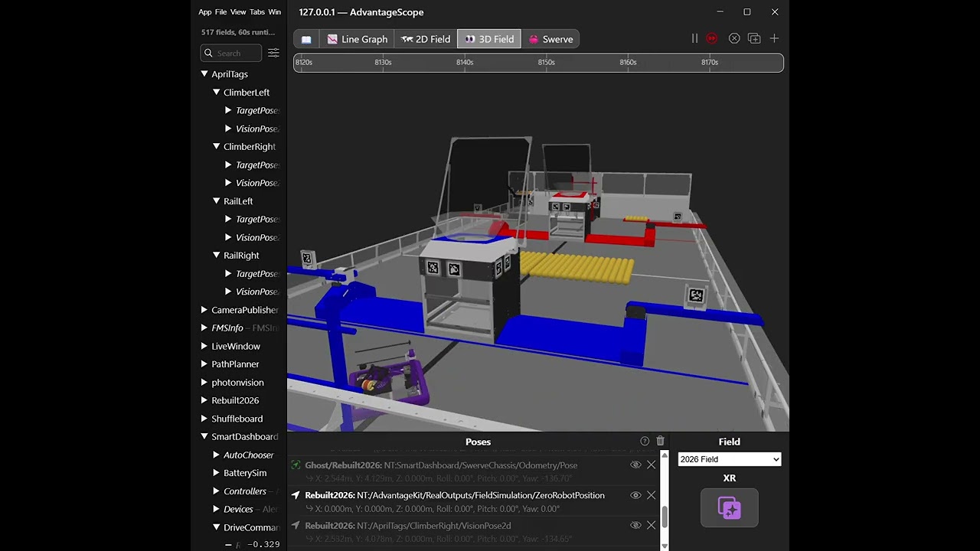Viewport: 980px width, 551px height.
Task: Open the 2026 Field dropdown
Action: (729, 459)
